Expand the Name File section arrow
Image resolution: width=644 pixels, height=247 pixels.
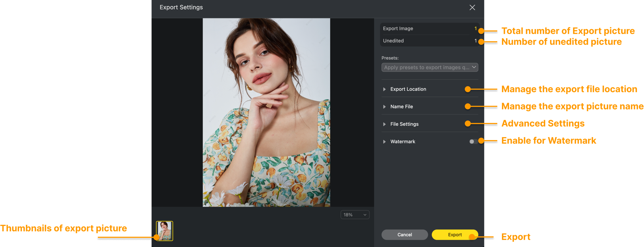coord(384,107)
